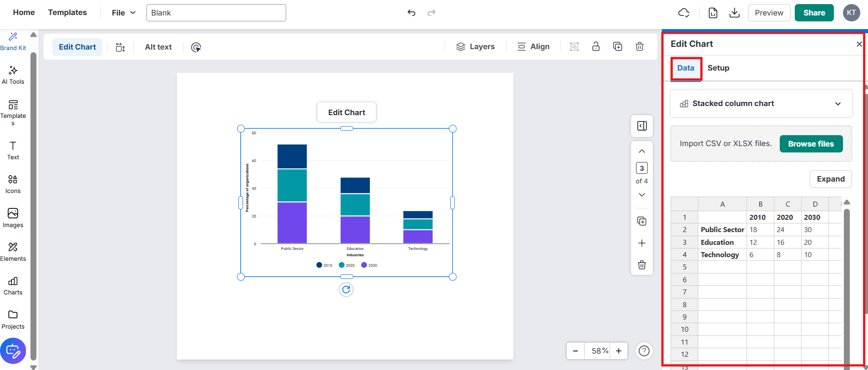Click the purple 2030 legend color dot

364,265
